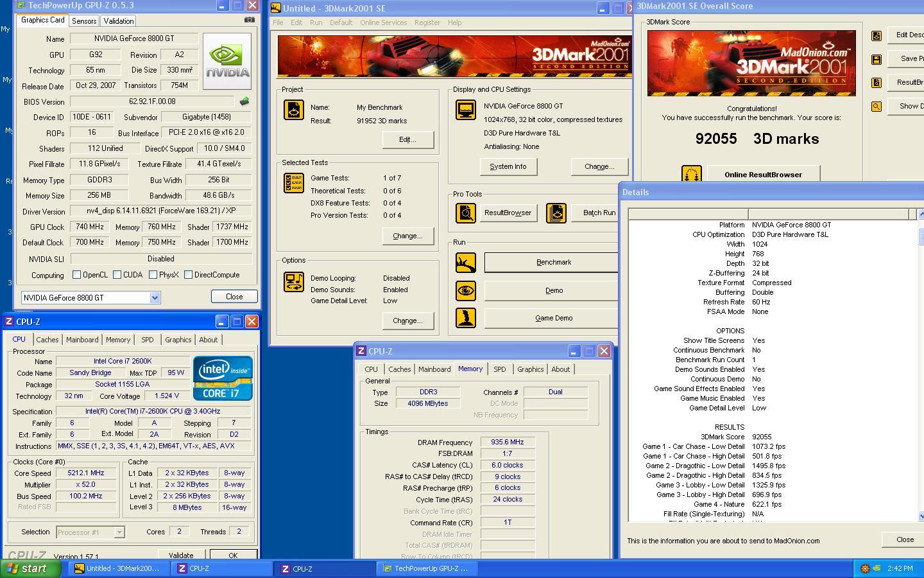Click Change... under Options
The height and width of the screenshot is (578, 924).
(x=407, y=320)
